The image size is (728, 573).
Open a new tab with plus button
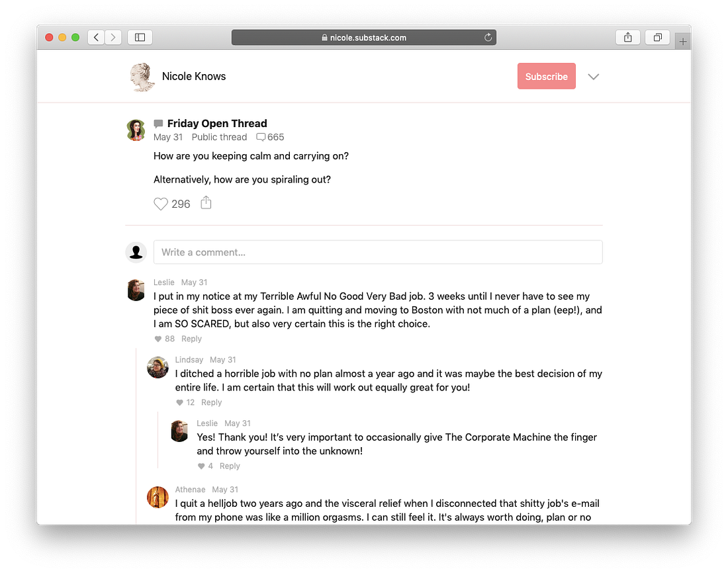tap(682, 42)
